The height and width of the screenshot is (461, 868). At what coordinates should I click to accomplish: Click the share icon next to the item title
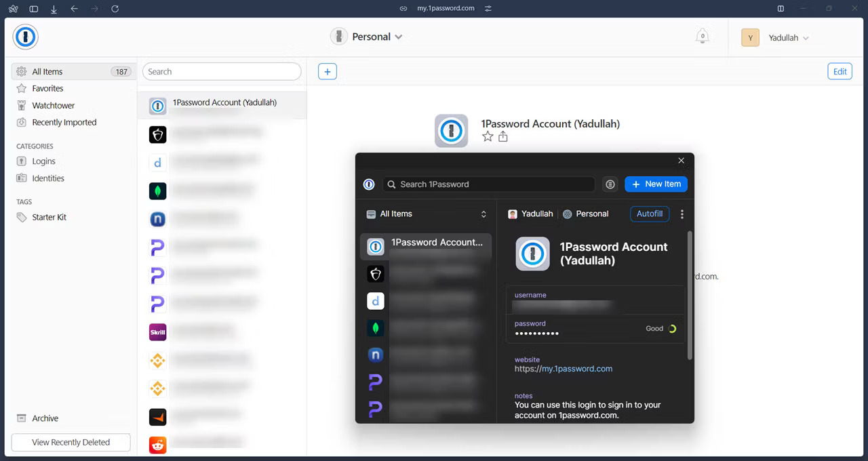click(x=503, y=136)
